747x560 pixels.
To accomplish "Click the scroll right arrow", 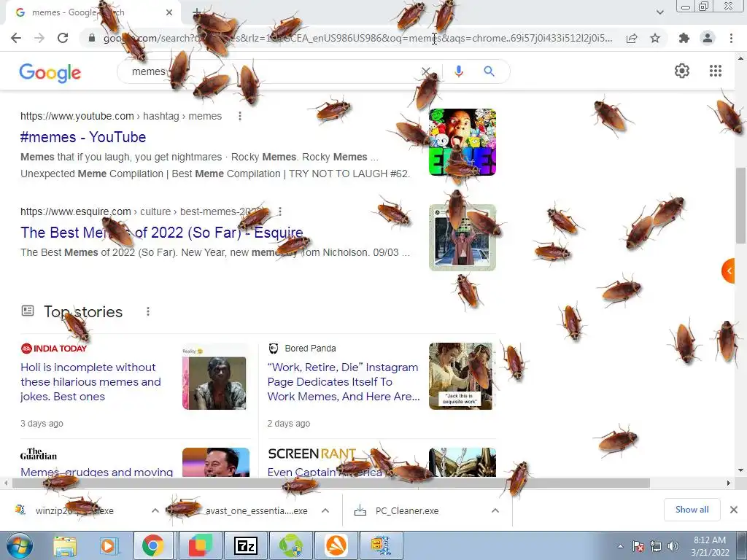I will 729,483.
